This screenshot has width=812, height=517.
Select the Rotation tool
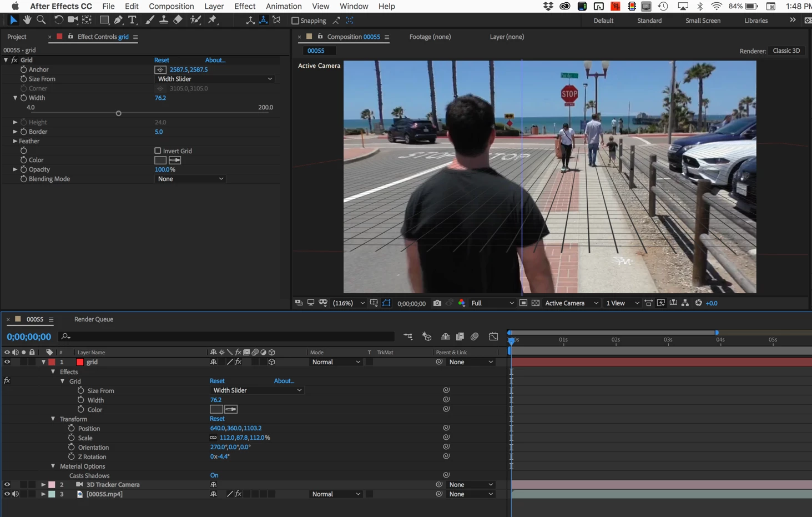[58, 20]
